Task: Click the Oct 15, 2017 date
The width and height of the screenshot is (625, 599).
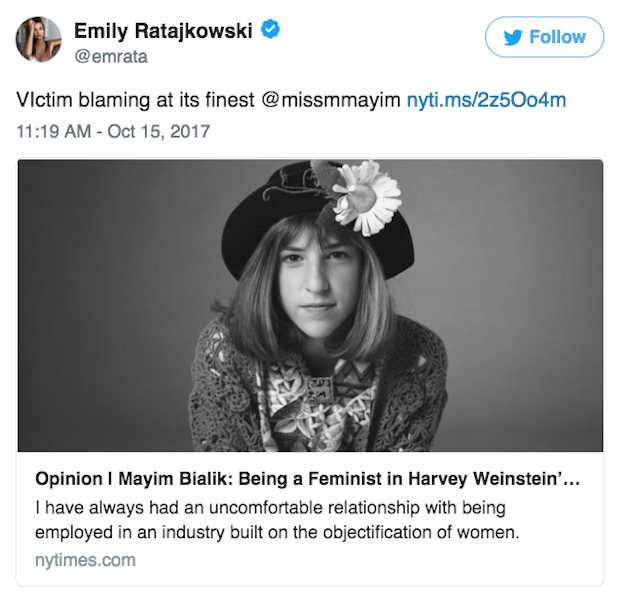Action: click(x=159, y=130)
